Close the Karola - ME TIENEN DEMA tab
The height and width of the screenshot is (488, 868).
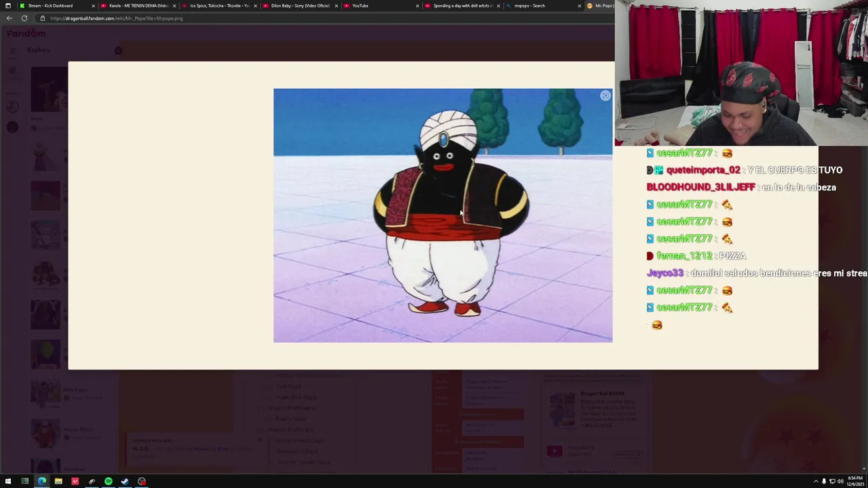click(x=174, y=6)
